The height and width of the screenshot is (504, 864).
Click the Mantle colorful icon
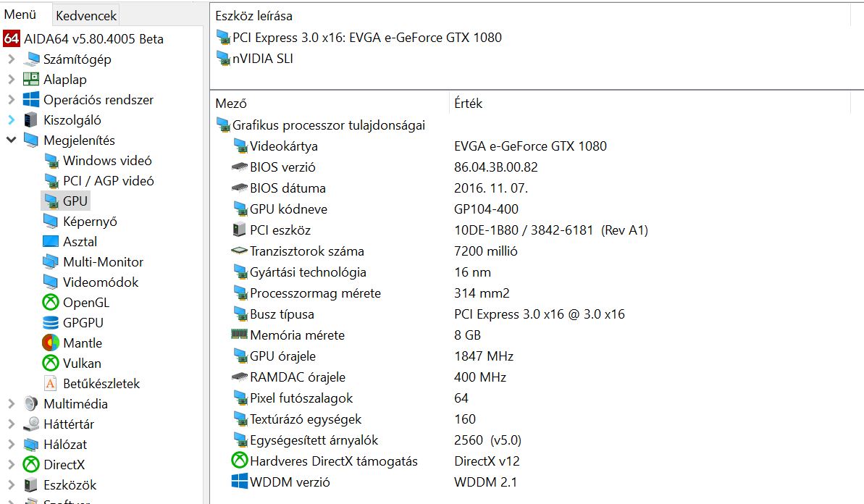[51, 343]
